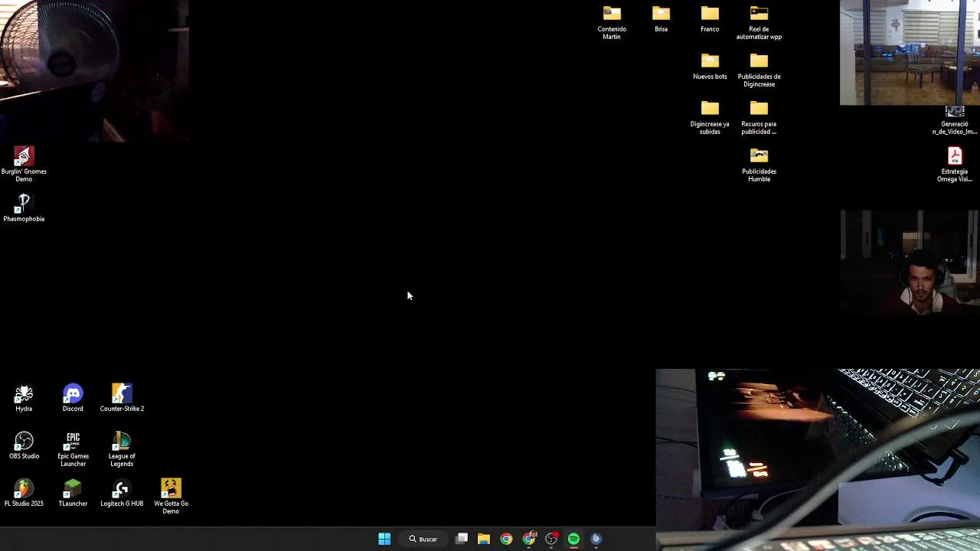This screenshot has height=551, width=980.
Task: Select the Franco folder on the desktop
Action: (710, 18)
